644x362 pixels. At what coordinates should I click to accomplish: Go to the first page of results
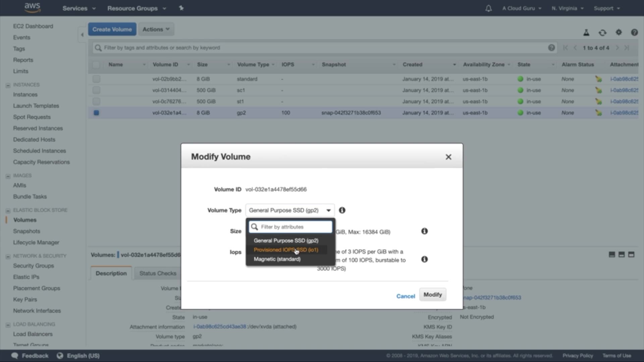566,48
